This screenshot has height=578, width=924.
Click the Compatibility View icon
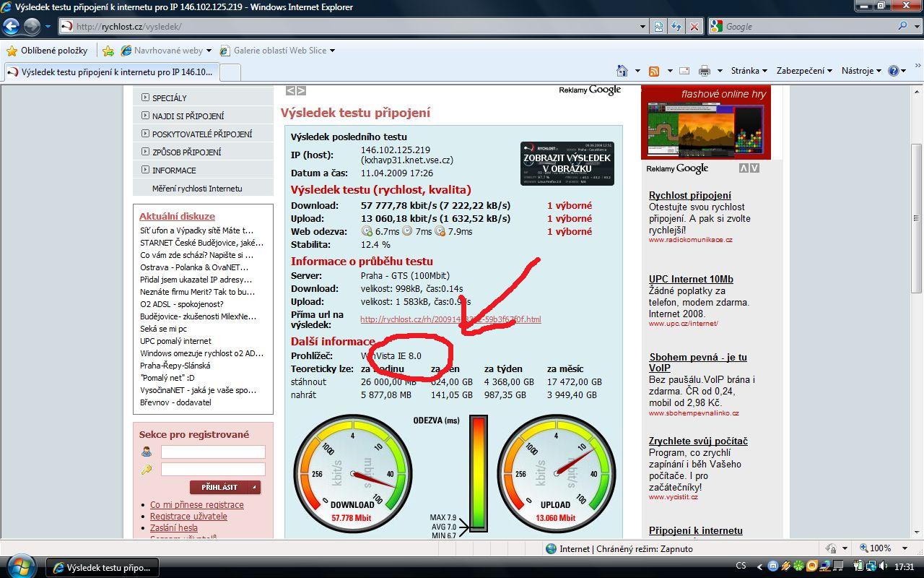tap(659, 27)
